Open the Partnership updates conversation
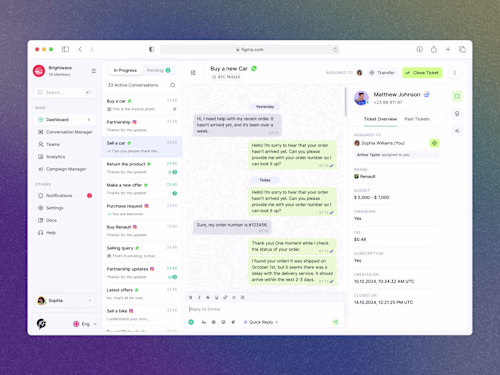Viewport: 500px width, 375px height. (142, 273)
